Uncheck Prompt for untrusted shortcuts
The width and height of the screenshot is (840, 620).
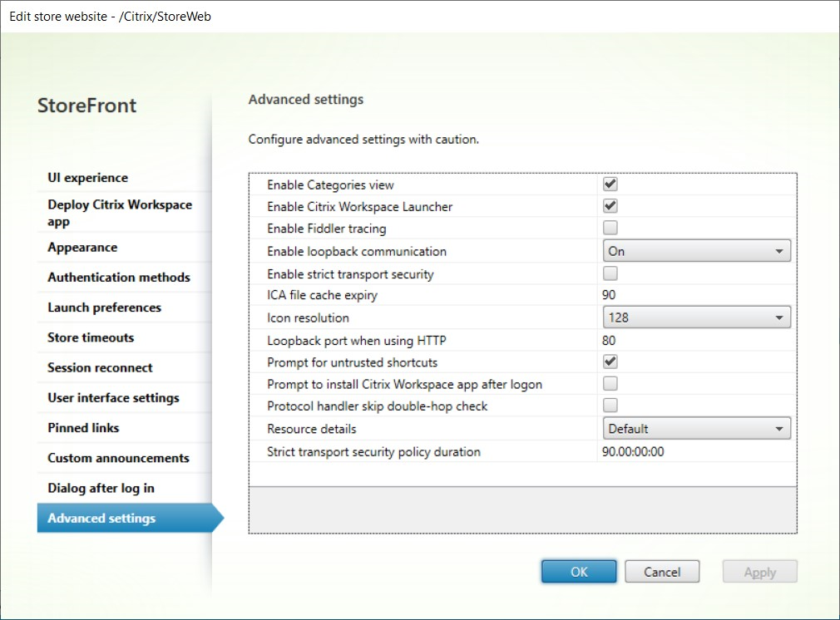(610, 362)
